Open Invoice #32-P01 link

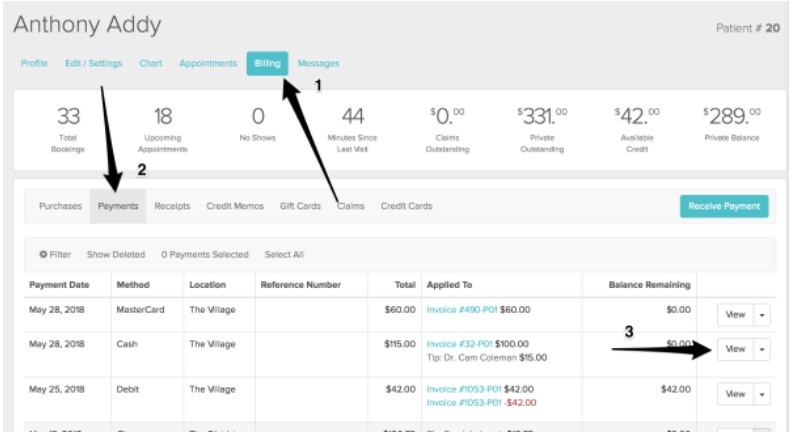click(459, 343)
